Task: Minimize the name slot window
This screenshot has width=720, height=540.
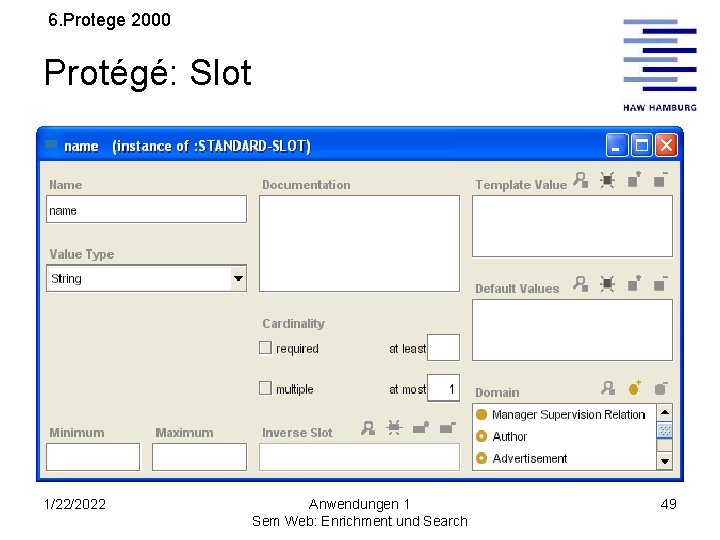Action: coord(617,146)
